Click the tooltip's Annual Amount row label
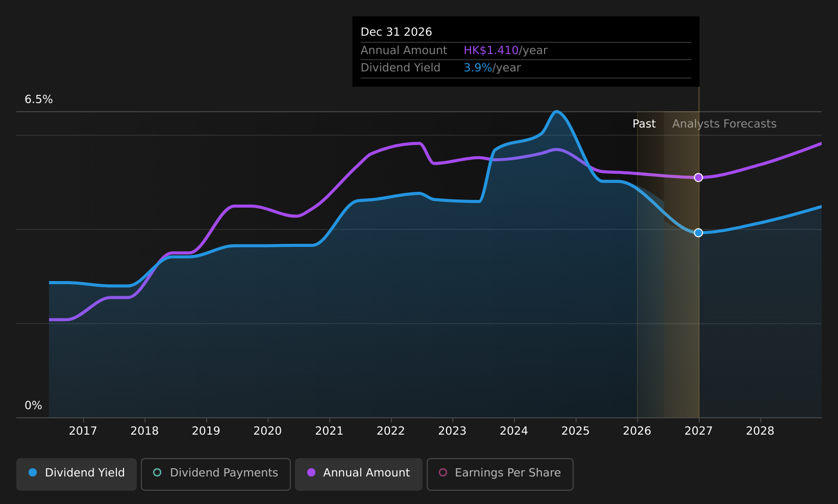Viewport: 838px width, 504px height. coord(404,51)
